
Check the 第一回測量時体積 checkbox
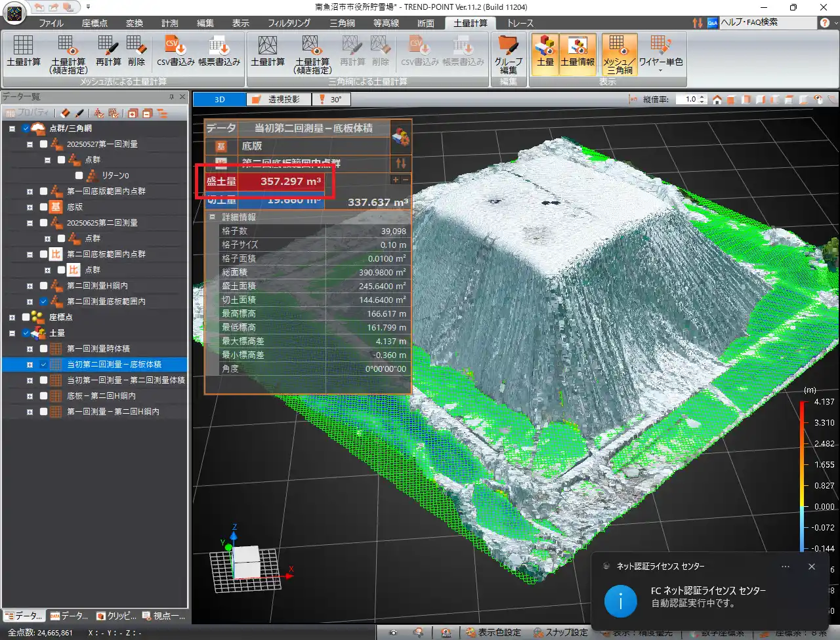pyautogui.click(x=43, y=349)
